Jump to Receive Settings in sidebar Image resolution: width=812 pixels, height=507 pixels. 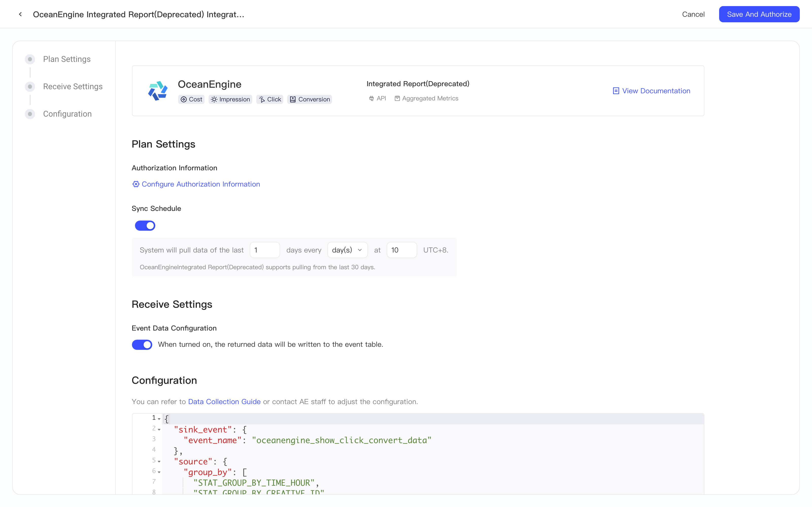[x=73, y=86]
